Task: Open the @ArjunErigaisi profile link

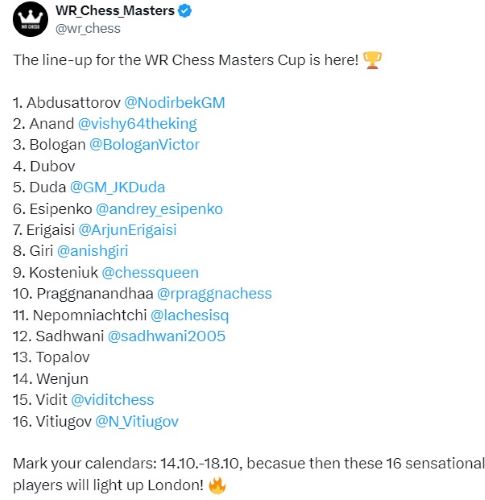Action: [x=128, y=230]
